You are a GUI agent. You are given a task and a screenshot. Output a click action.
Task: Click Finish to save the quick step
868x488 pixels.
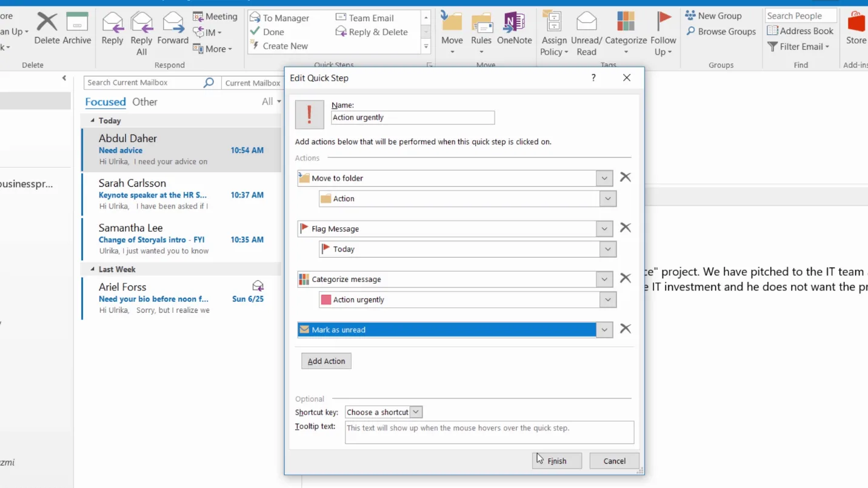pos(557,461)
